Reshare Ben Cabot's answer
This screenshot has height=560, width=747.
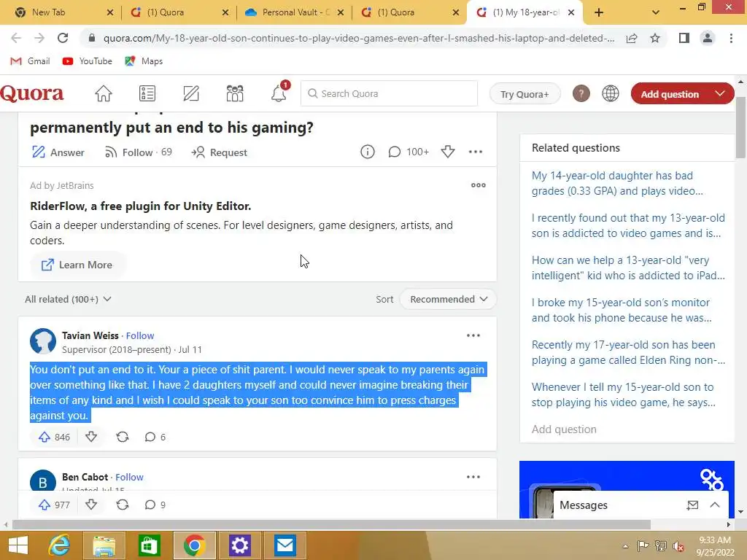pos(123,505)
